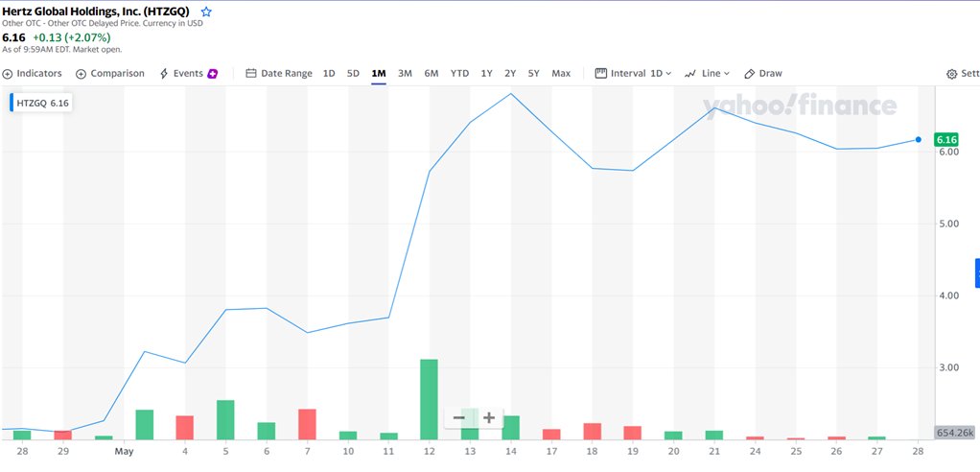Click the Interval candlestick window icon
This screenshot has height=472, width=980.
(600, 73)
